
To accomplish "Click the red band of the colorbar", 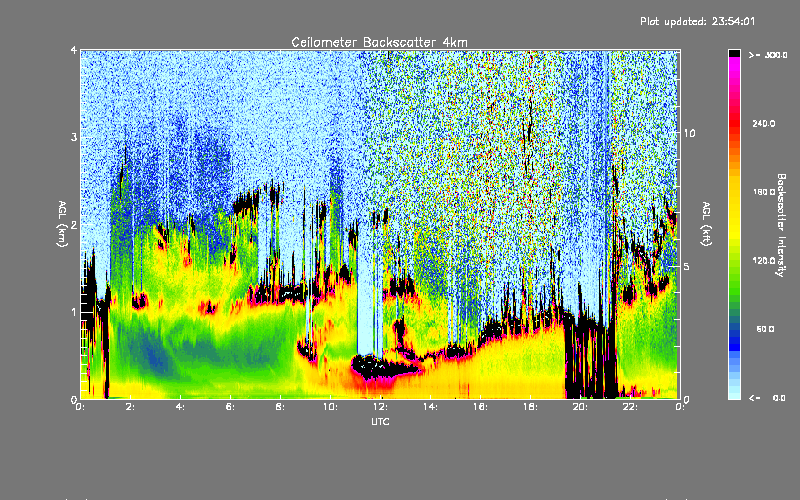I will tap(734, 122).
